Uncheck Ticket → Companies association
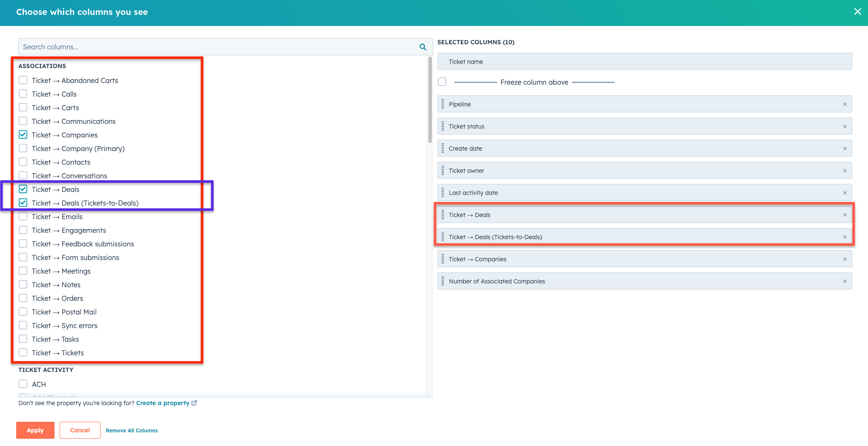The height and width of the screenshot is (446, 868). [x=23, y=134]
